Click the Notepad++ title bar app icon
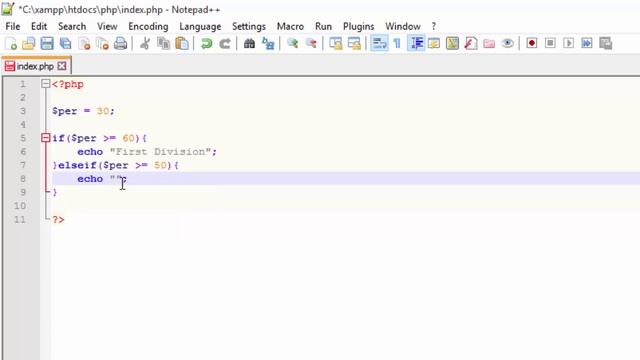The image size is (640, 360). 8,9
